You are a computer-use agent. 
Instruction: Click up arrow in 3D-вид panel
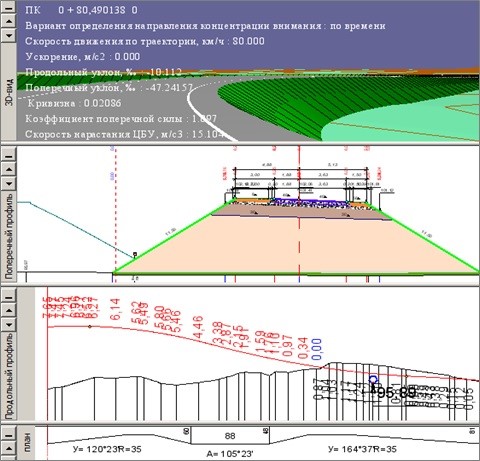(9, 21)
